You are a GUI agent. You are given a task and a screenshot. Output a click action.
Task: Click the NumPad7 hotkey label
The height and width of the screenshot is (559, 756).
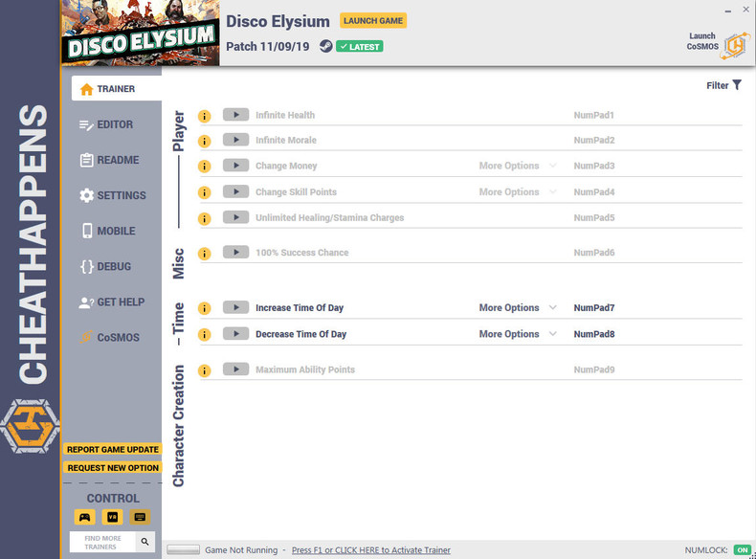(x=594, y=307)
